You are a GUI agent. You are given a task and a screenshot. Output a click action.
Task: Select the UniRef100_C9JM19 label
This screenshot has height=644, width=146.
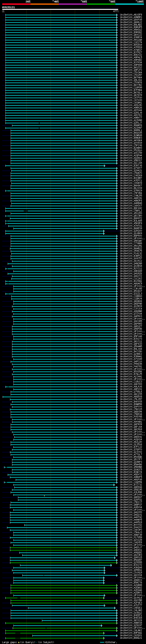[x=131, y=572]
